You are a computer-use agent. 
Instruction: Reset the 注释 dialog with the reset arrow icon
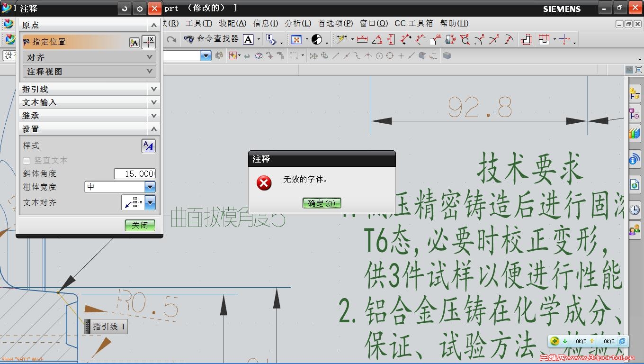pos(125,9)
